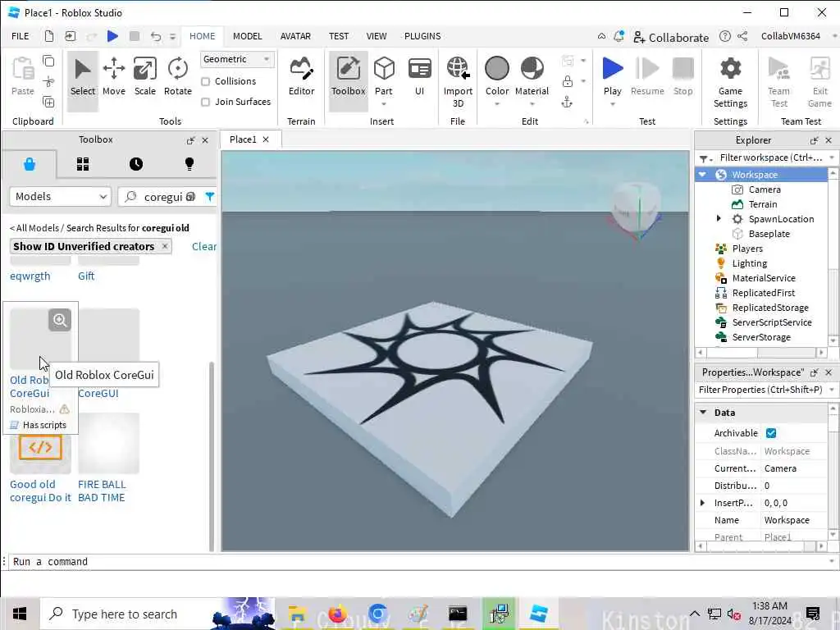Switch to the MODEL ribbon tab

[x=248, y=36]
